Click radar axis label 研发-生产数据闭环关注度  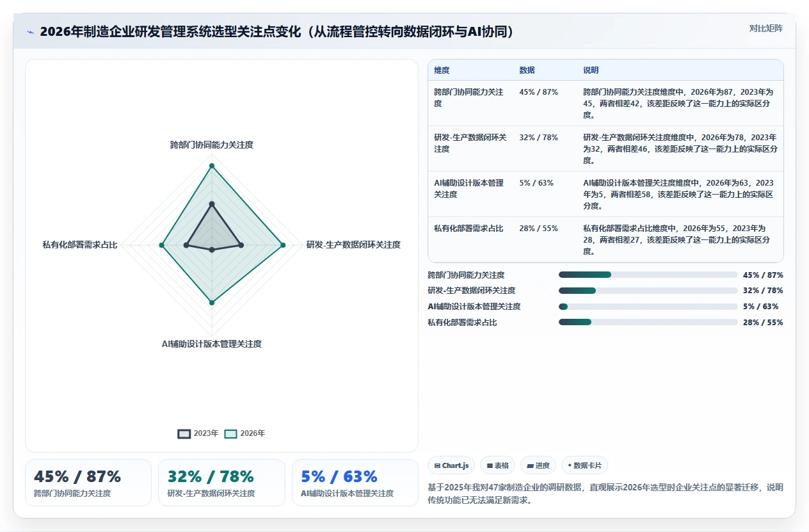pos(353,245)
